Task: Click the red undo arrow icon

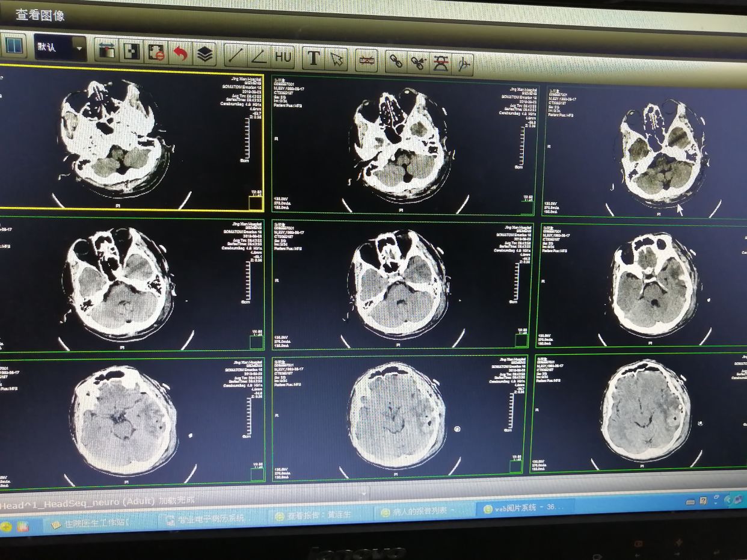Action: click(180, 54)
